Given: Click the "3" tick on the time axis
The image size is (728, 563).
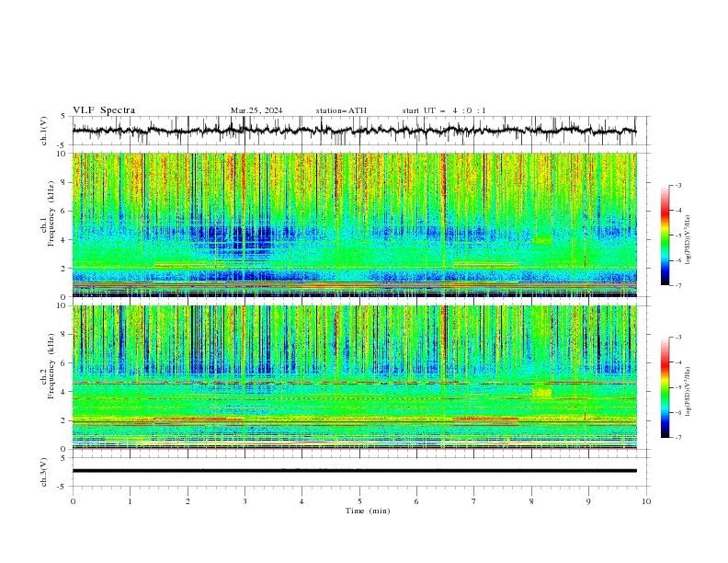Looking at the screenshot, I should point(245,501).
